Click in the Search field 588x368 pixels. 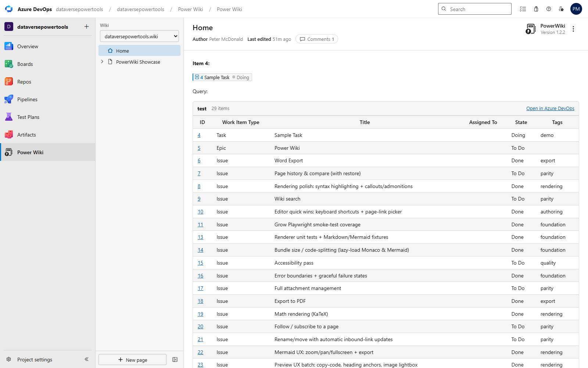(475, 9)
